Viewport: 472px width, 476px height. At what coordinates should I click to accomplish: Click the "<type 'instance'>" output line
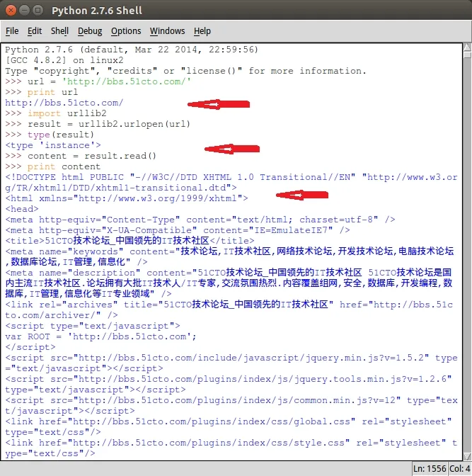[x=53, y=145]
